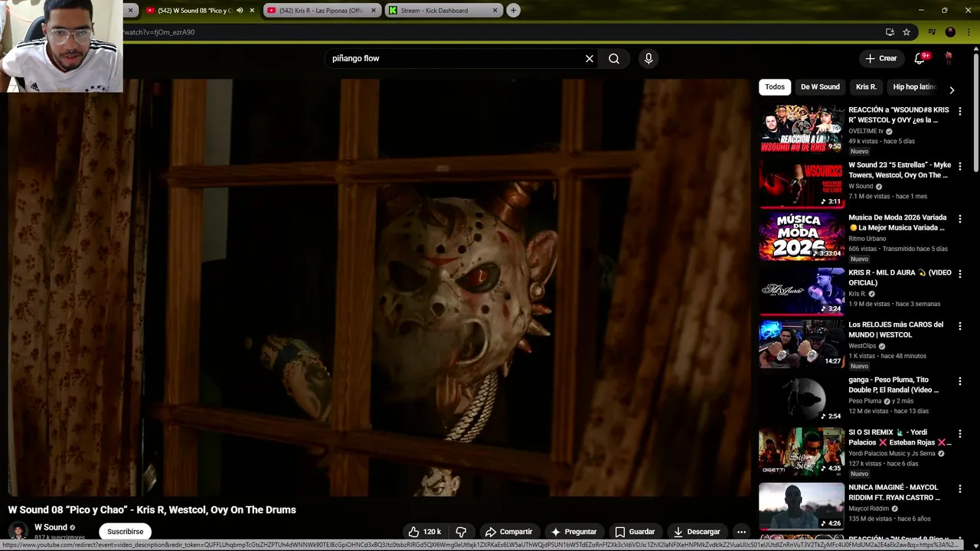
Task: Open ganga Peso Pluma video thumbnail
Action: [x=802, y=399]
